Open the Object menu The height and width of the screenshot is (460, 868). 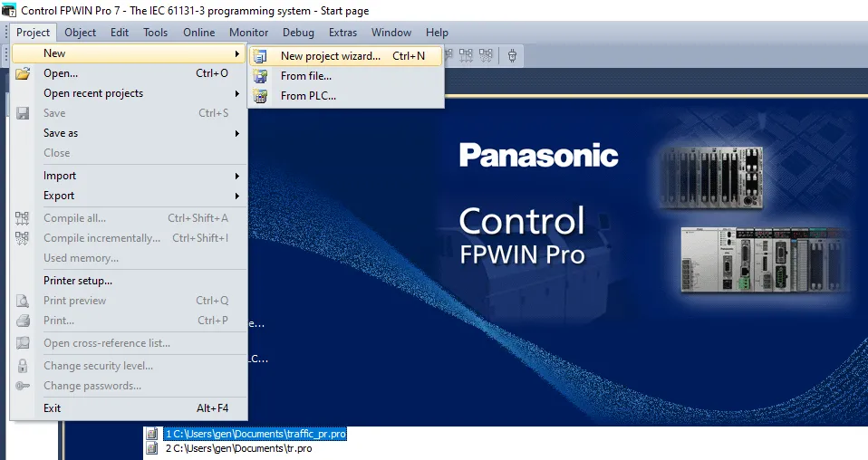pos(81,32)
